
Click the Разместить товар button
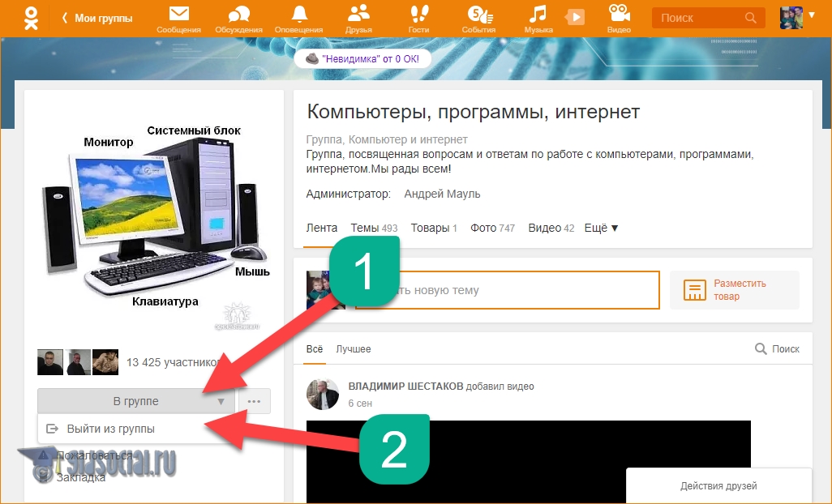[734, 290]
